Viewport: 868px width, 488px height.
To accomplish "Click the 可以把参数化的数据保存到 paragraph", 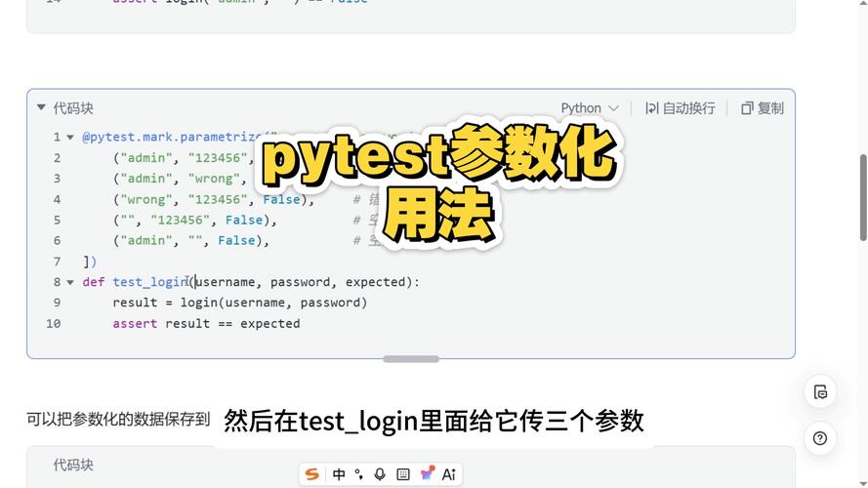I will tap(118, 420).
